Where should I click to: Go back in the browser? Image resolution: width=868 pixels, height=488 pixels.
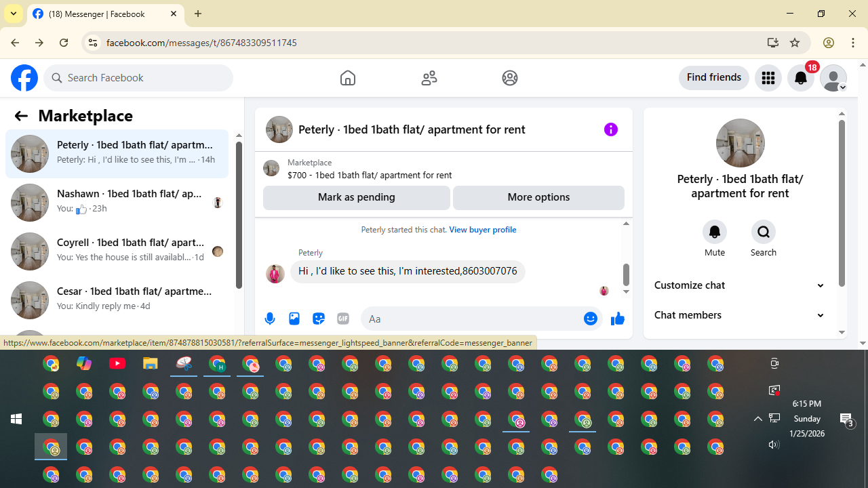coord(15,43)
